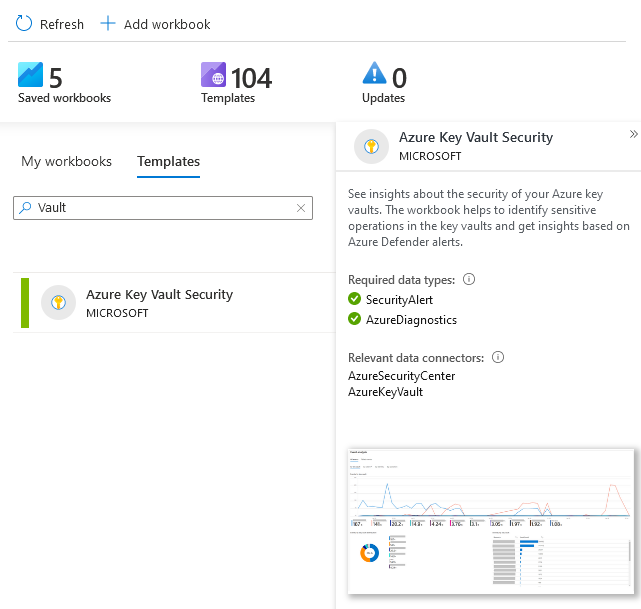The image size is (641, 609).
Task: Open the workbook preview thumbnail image
Action: pos(491,520)
